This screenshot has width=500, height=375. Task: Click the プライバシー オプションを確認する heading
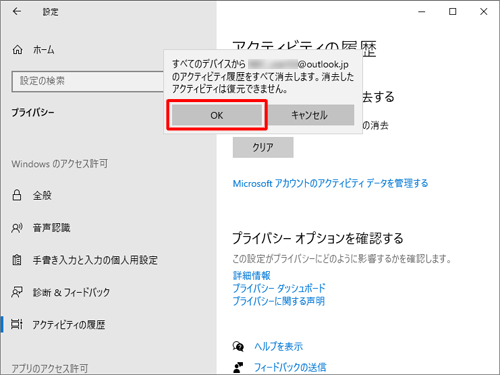(318, 238)
